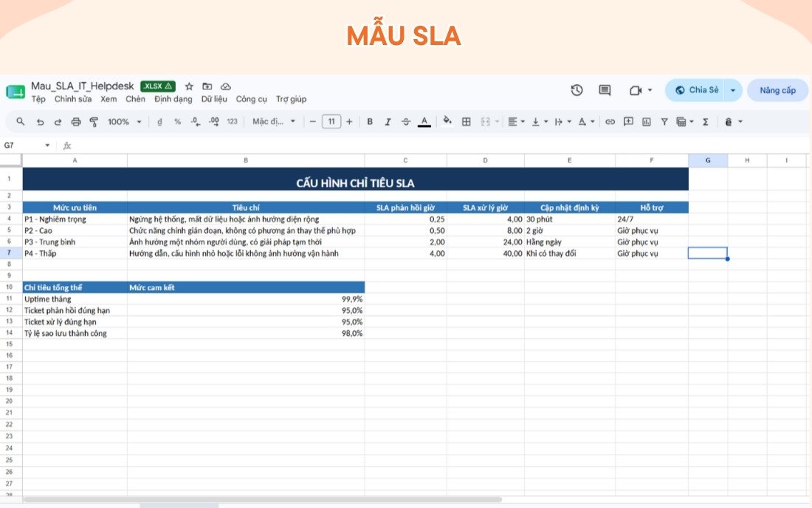Open the name box G7 dropdown
812x508 pixels.
tap(47, 145)
